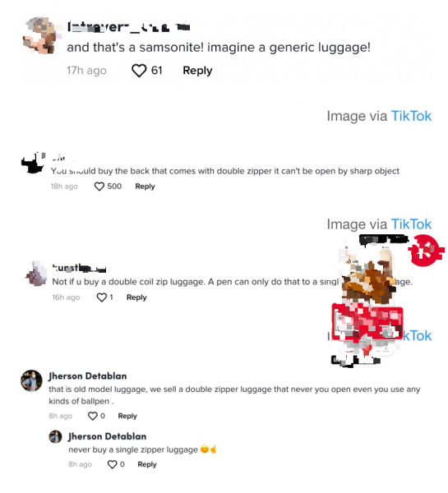The height and width of the screenshot is (493, 448).
Task: Like the samsonite comment with 61 likes
Action: [139, 71]
